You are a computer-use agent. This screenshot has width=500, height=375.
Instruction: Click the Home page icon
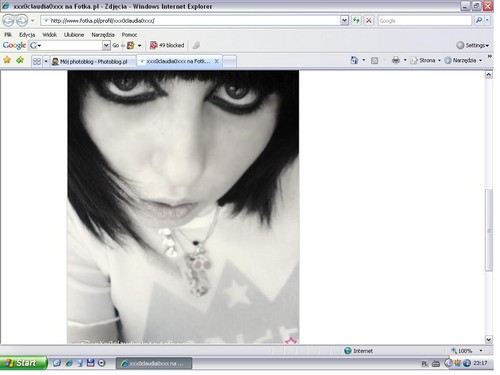click(354, 60)
